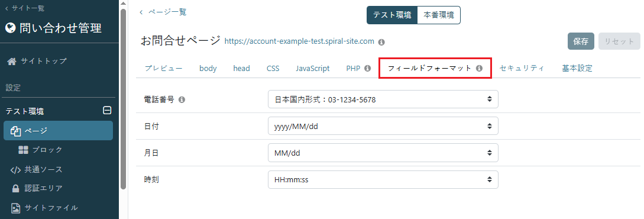
Task: Click the info icon next to PHP tab
Action: (368, 68)
